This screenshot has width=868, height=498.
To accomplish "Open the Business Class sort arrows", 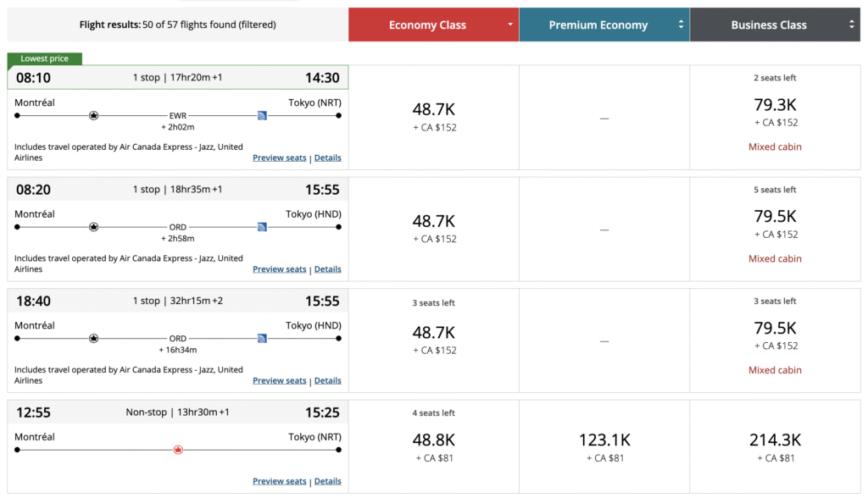I will [x=852, y=25].
